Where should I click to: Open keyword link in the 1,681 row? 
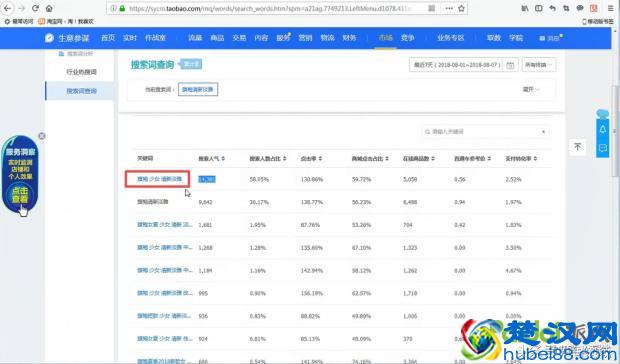coord(164,225)
